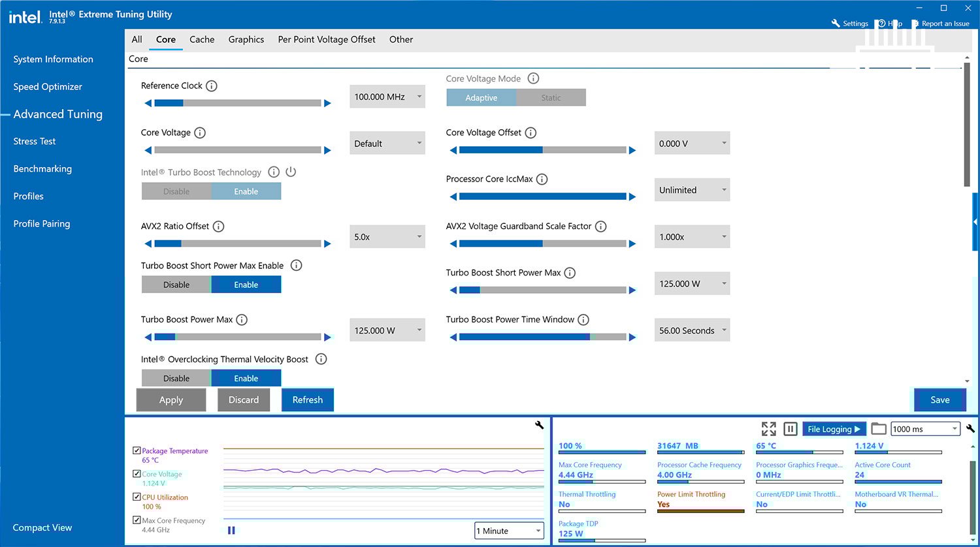Switch to the Graphics tab
The width and height of the screenshot is (980, 547).
246,39
